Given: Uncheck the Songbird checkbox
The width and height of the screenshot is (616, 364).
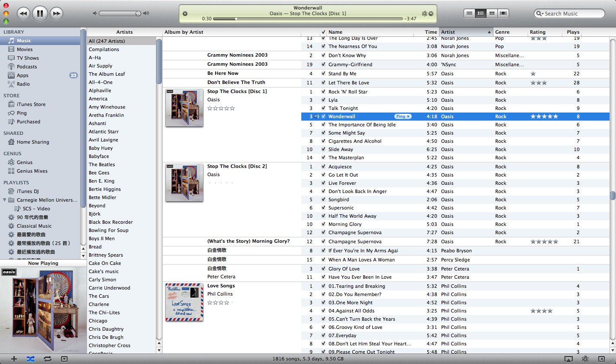Looking at the screenshot, I should tap(323, 200).
